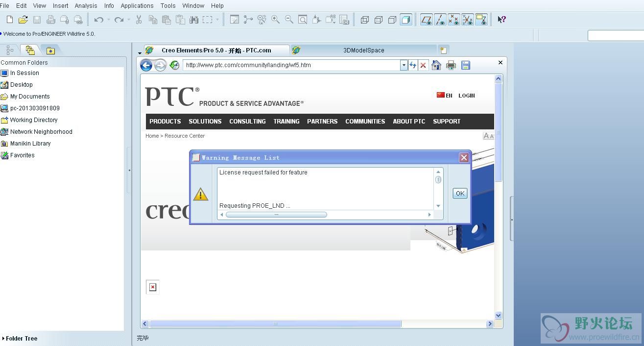This screenshot has width=644, height=346.
Task: Click the Spin center toggle icon
Action: click(x=248, y=20)
